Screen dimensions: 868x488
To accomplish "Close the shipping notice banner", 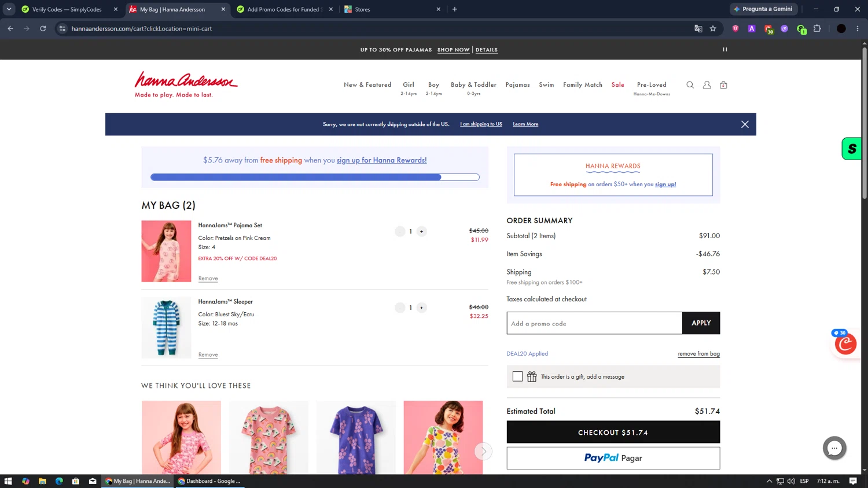I will click(745, 124).
